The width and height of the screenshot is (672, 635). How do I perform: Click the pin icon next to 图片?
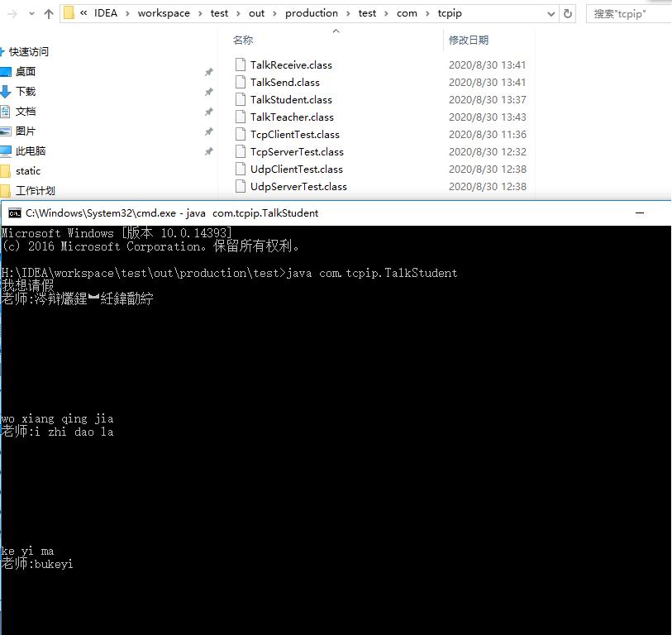coord(209,131)
